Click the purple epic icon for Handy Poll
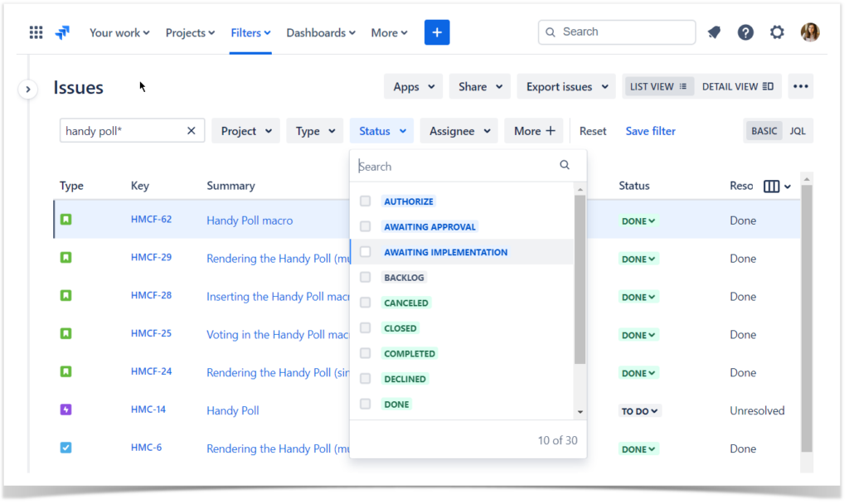The width and height of the screenshot is (849, 504). (67, 409)
